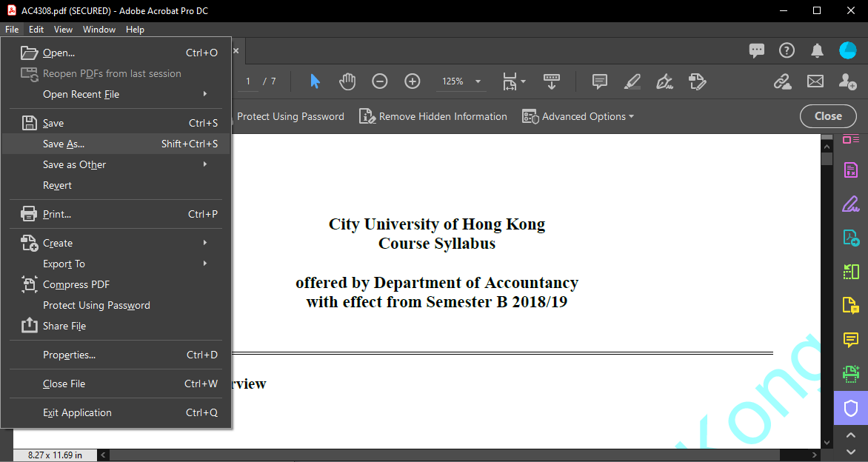Click the current page number field
The width and height of the screenshot is (868, 462).
coord(248,81)
